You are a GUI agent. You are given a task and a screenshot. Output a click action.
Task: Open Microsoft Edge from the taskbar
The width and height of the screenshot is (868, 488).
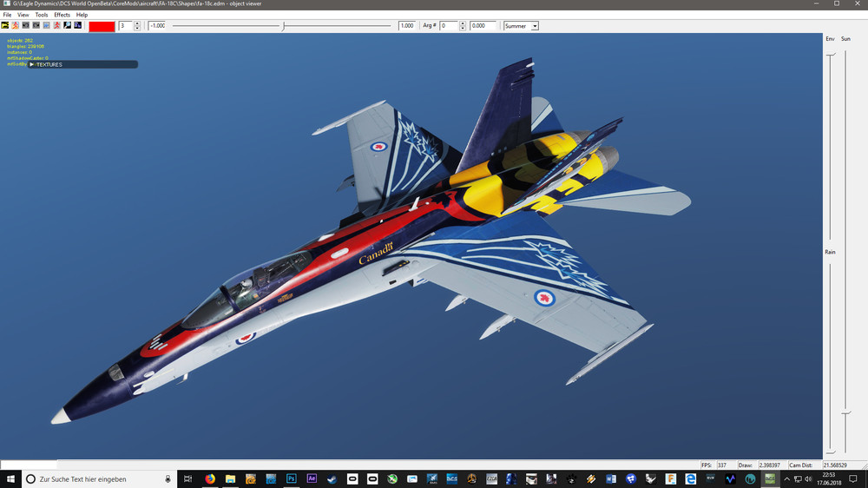click(691, 478)
